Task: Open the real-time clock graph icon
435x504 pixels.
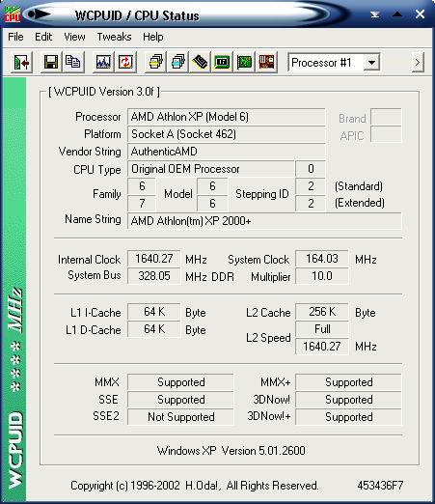Action: [103, 62]
